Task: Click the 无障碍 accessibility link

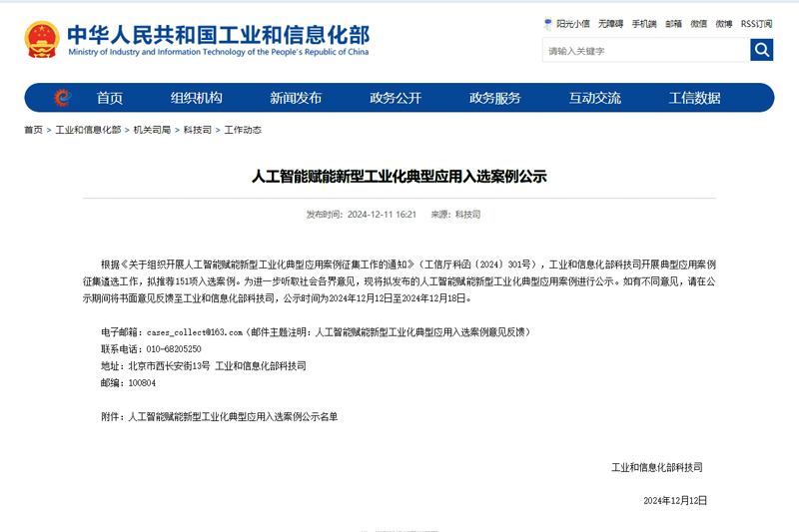Action: 610,24
